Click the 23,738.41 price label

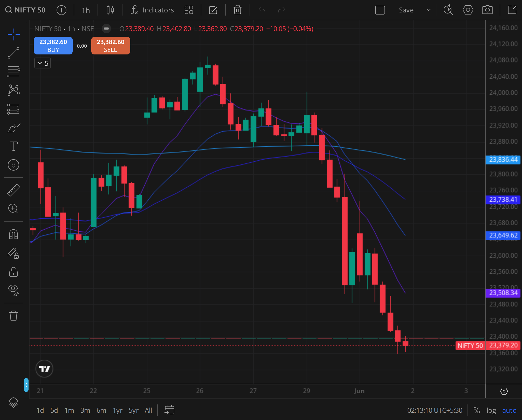pos(503,200)
